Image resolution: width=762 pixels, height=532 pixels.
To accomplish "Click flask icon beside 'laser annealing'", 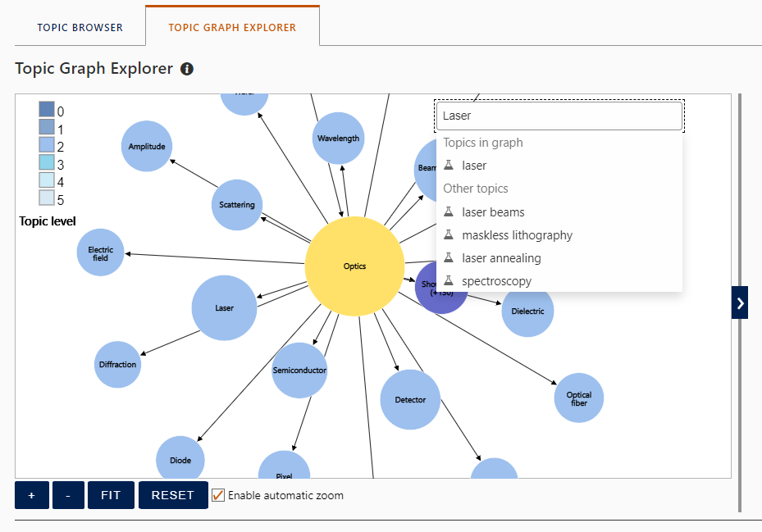I will (x=449, y=258).
